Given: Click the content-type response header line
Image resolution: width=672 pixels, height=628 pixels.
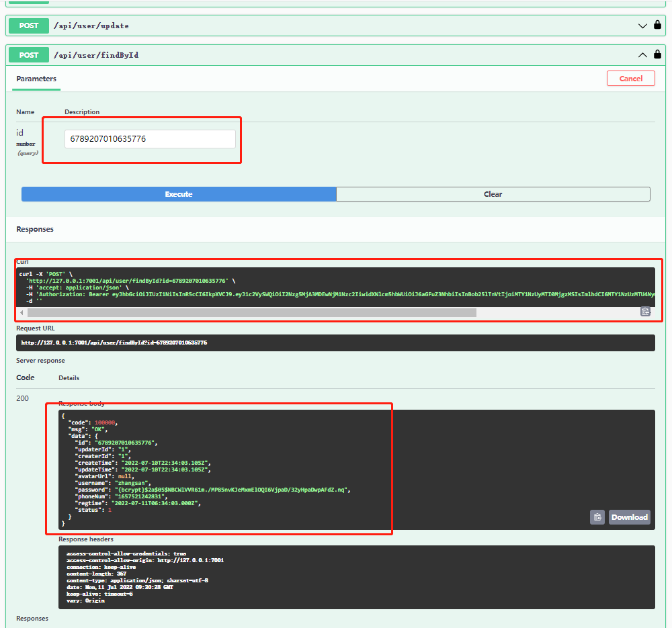Looking at the screenshot, I should (x=138, y=580).
